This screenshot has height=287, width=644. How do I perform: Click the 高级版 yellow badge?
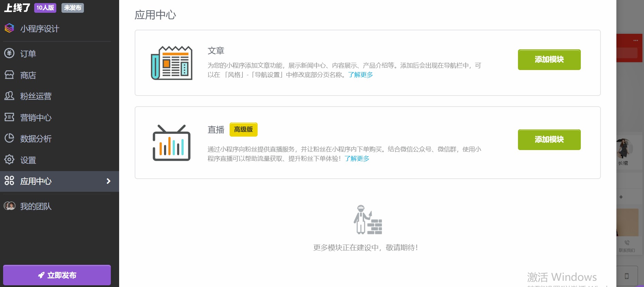tap(243, 130)
